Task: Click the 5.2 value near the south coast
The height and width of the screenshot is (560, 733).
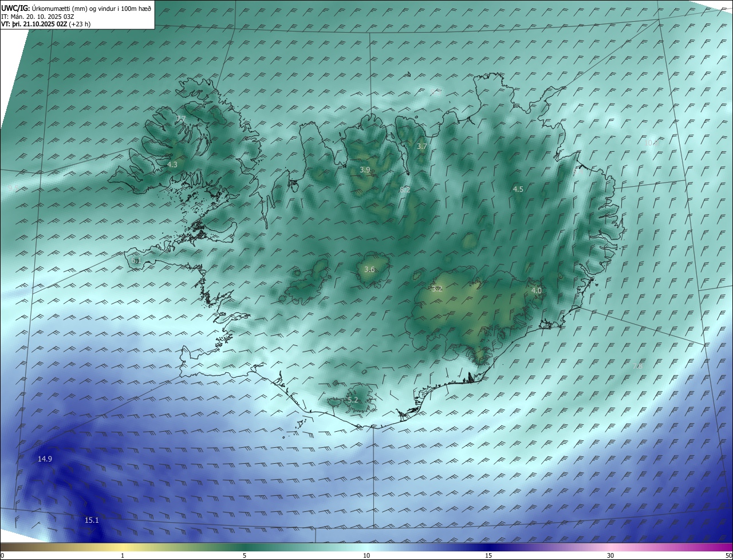Action: [353, 400]
